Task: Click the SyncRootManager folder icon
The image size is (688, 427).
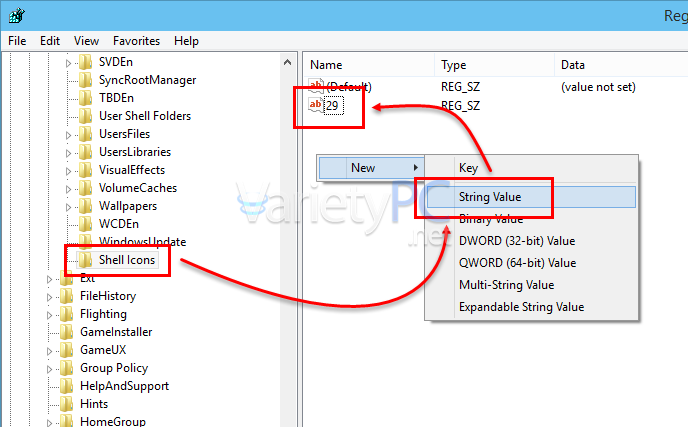Action: tap(85, 80)
